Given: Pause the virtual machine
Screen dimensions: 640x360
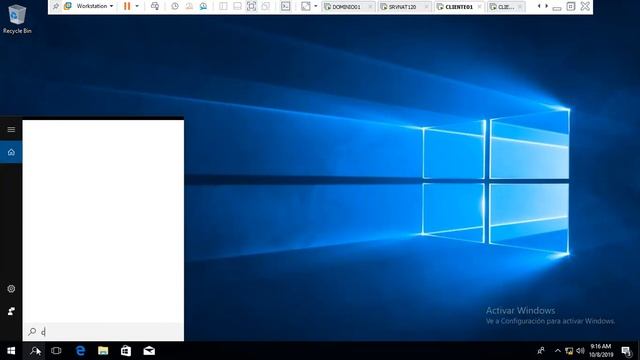Looking at the screenshot, I should click(x=127, y=6).
